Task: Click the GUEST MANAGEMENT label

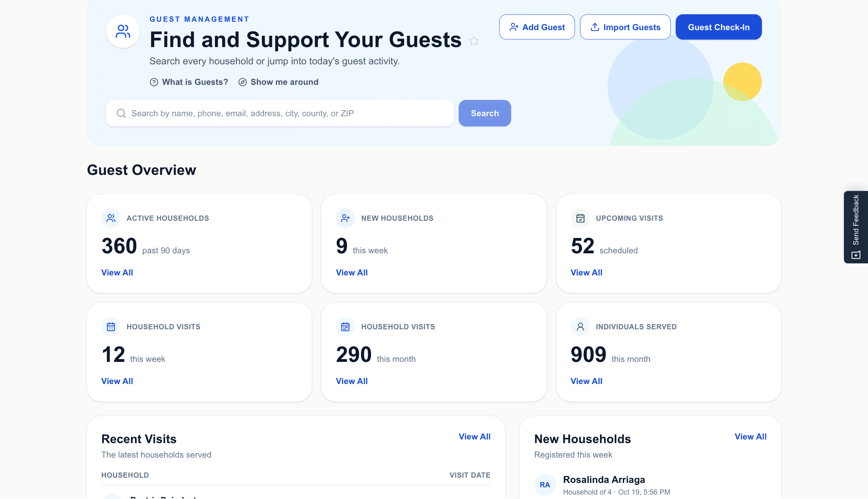Action: tap(199, 19)
